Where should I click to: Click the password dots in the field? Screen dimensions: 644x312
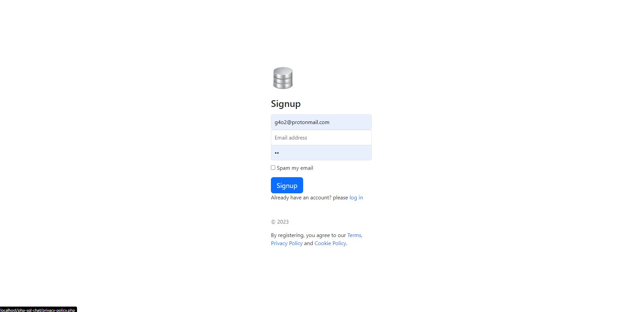[277, 153]
